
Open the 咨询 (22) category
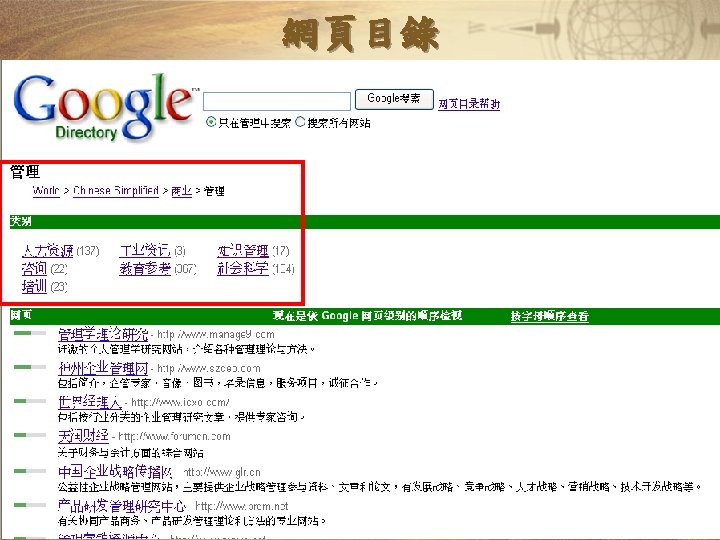(x=34, y=269)
